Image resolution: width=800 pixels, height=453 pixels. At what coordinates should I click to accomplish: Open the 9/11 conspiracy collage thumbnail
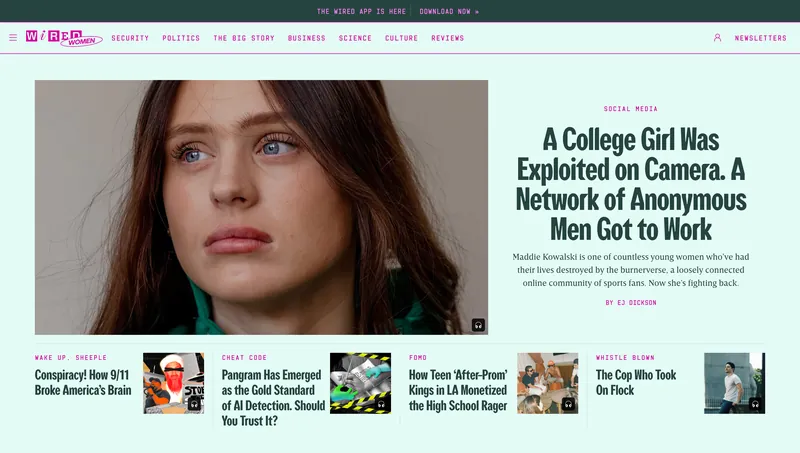pos(173,383)
